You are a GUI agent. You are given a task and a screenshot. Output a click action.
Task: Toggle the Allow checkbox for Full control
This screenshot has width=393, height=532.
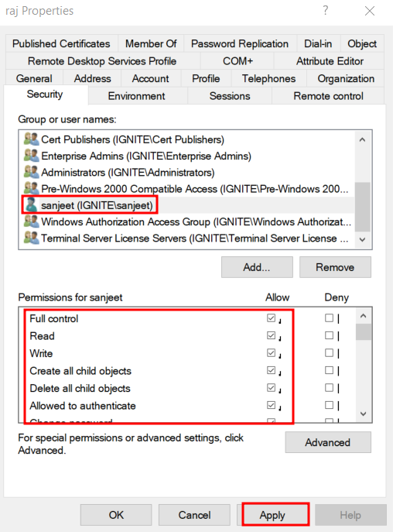[271, 318]
